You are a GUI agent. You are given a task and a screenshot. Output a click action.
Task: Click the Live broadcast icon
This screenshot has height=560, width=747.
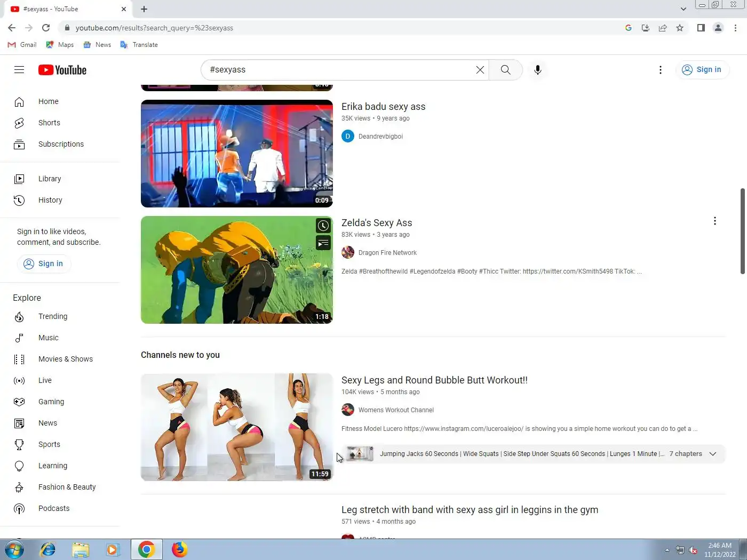(x=19, y=380)
